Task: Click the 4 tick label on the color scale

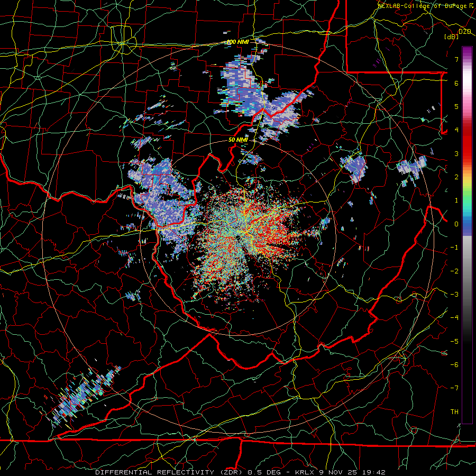Action: click(456, 130)
